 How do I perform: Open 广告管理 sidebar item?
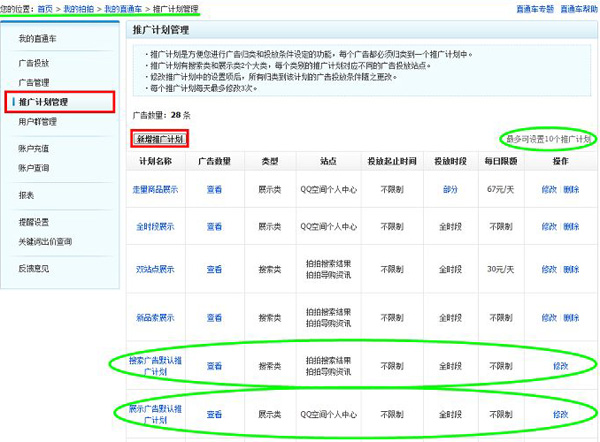[34, 82]
